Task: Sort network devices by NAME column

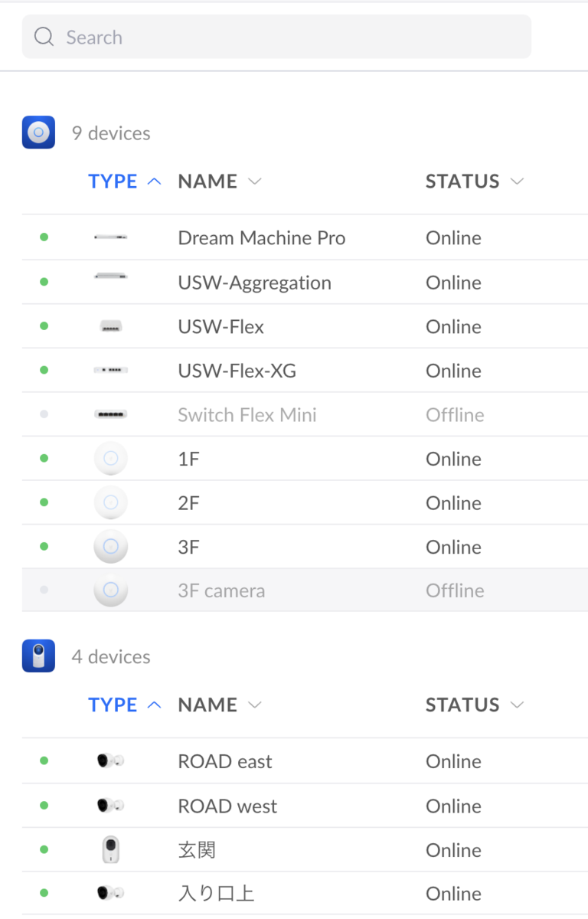Action: pyautogui.click(x=220, y=182)
